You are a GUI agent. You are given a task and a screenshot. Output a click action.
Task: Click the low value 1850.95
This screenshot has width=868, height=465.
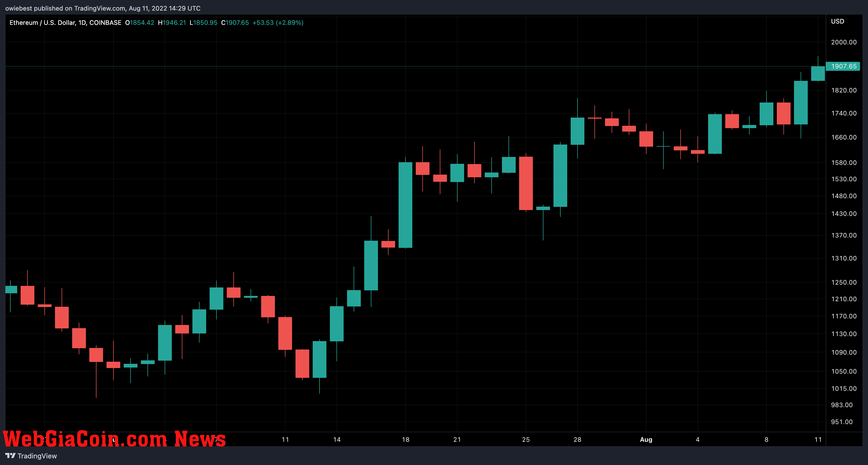pos(205,22)
